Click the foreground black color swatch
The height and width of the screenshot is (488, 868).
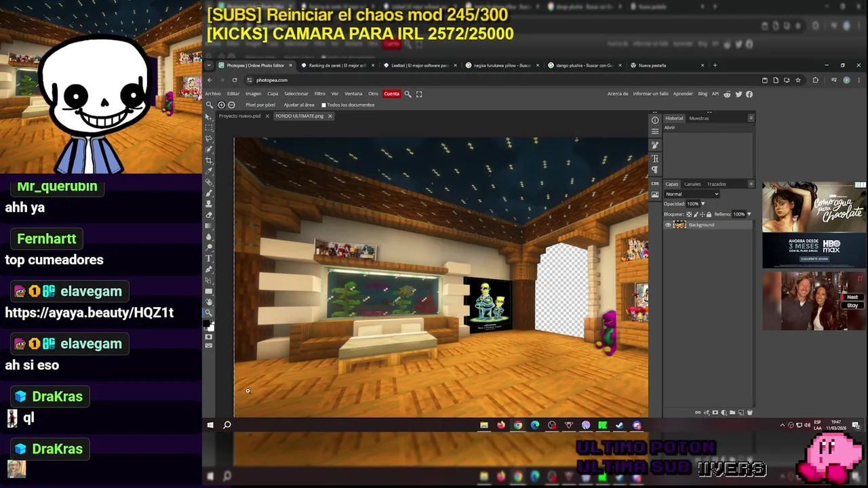click(207, 323)
